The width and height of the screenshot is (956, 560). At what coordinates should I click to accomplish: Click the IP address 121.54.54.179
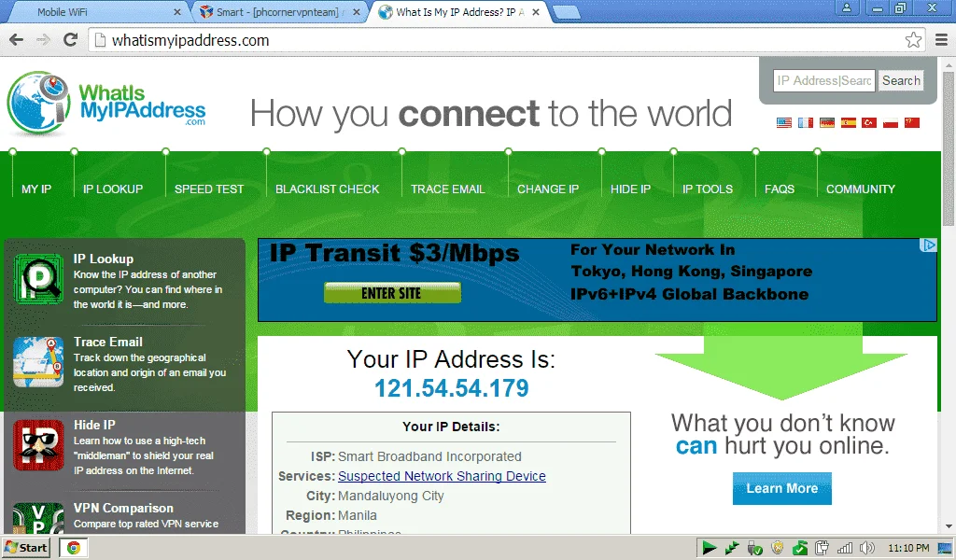click(451, 388)
